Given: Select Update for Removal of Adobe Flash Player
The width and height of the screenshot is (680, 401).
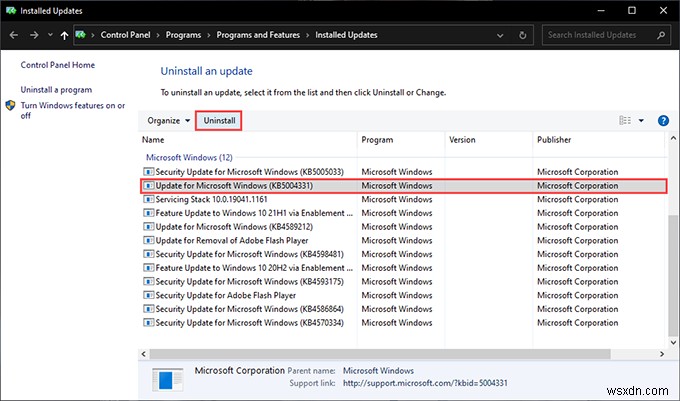Looking at the screenshot, I should click(x=403, y=241).
